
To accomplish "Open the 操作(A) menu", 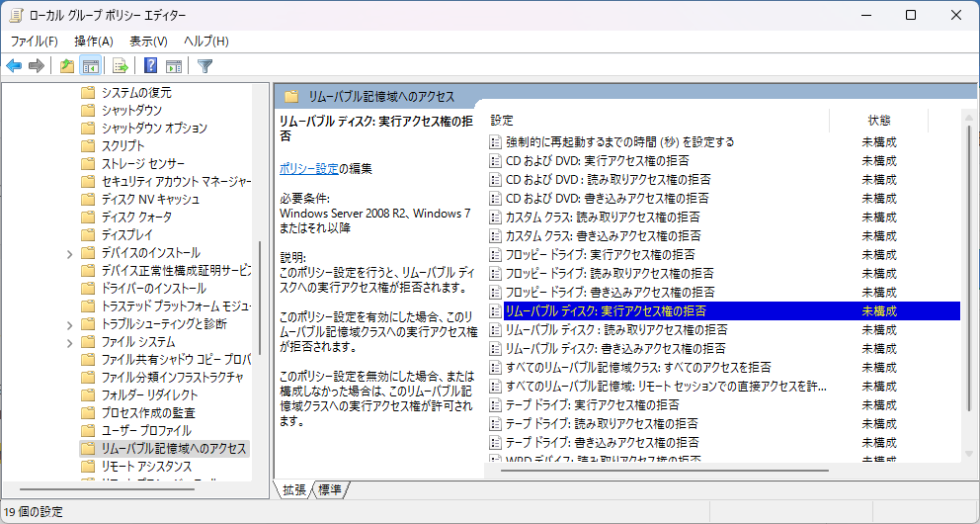I will tap(93, 42).
